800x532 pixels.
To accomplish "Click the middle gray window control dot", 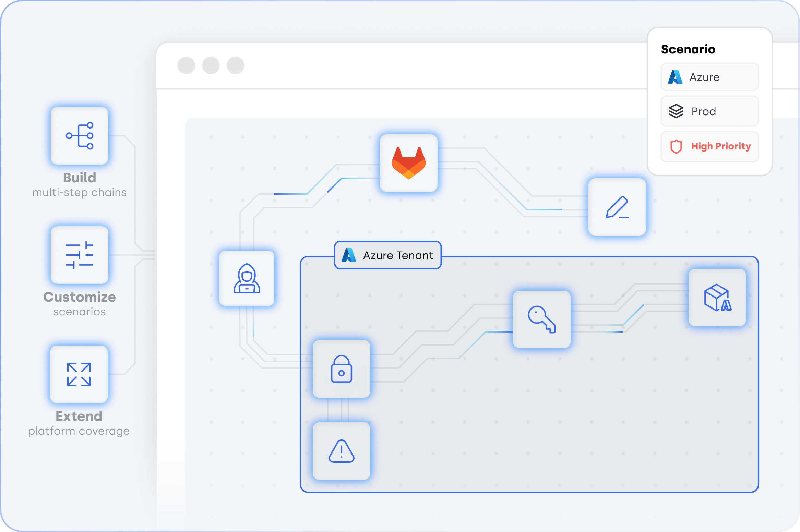I will point(211,65).
